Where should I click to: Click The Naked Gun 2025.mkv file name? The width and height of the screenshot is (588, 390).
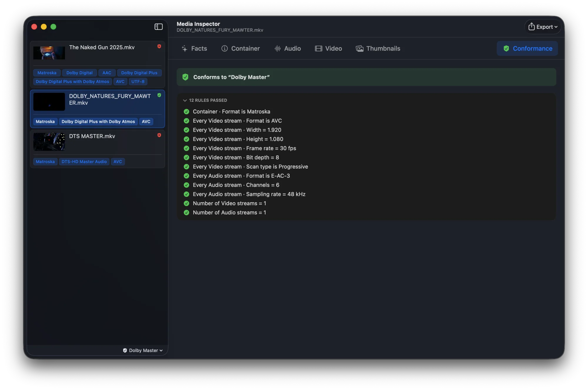[102, 47]
